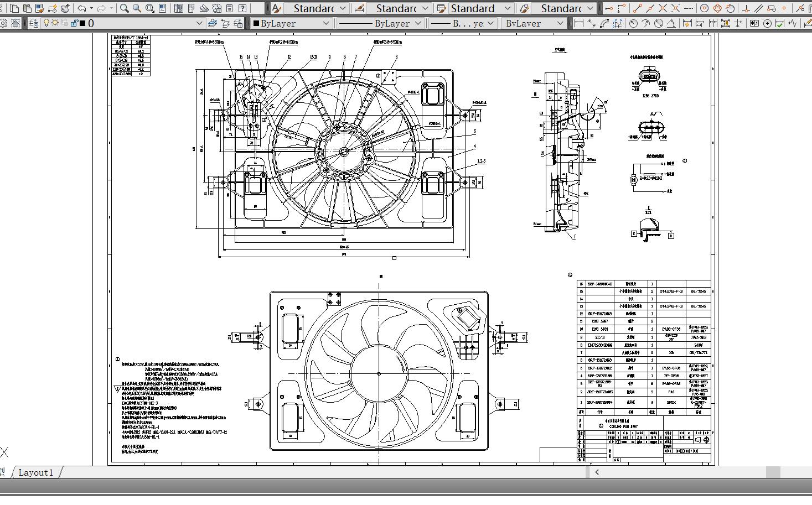Select the Midpoint object snap

(650, 8)
